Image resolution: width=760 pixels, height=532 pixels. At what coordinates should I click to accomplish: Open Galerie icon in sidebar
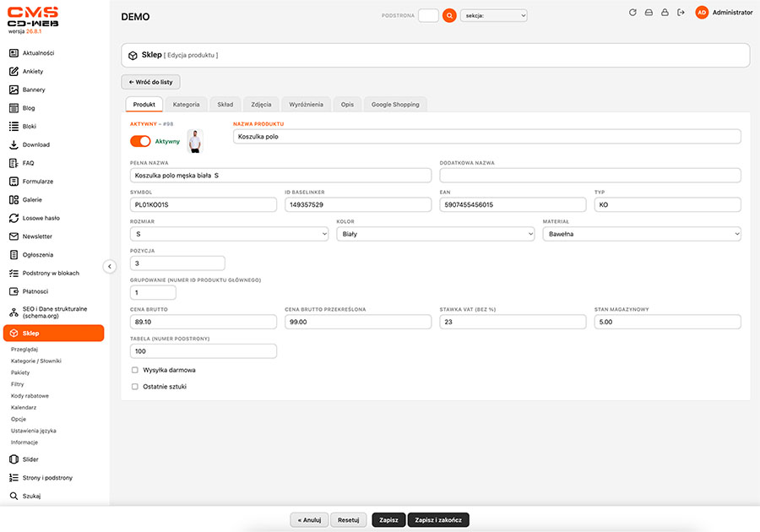coord(14,199)
